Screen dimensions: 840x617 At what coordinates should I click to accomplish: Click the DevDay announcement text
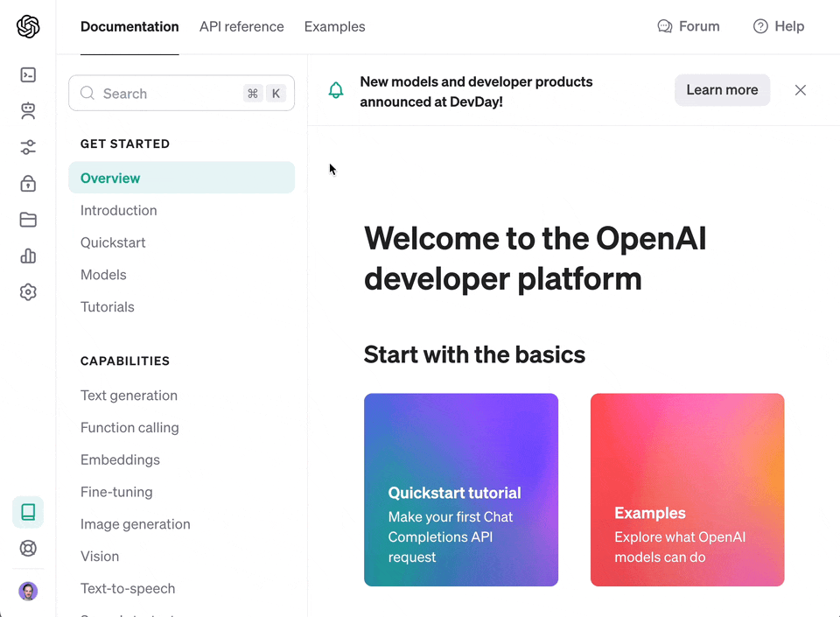tap(476, 92)
